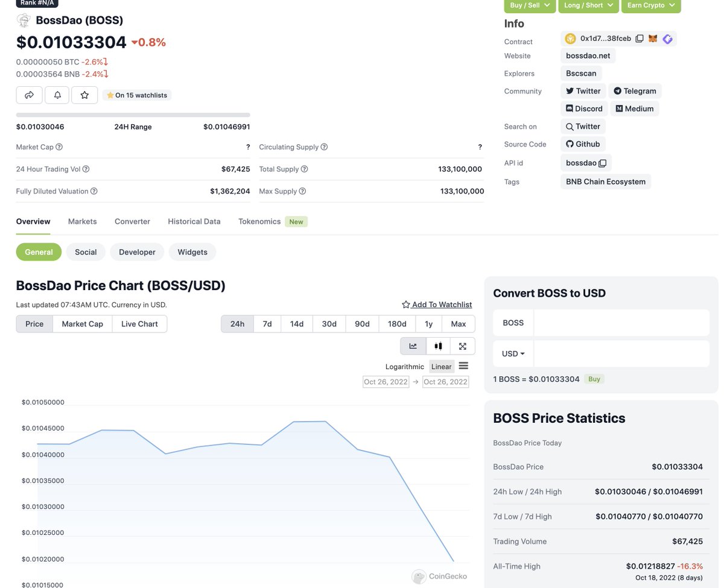Click the BOSS amount input field

(x=621, y=323)
